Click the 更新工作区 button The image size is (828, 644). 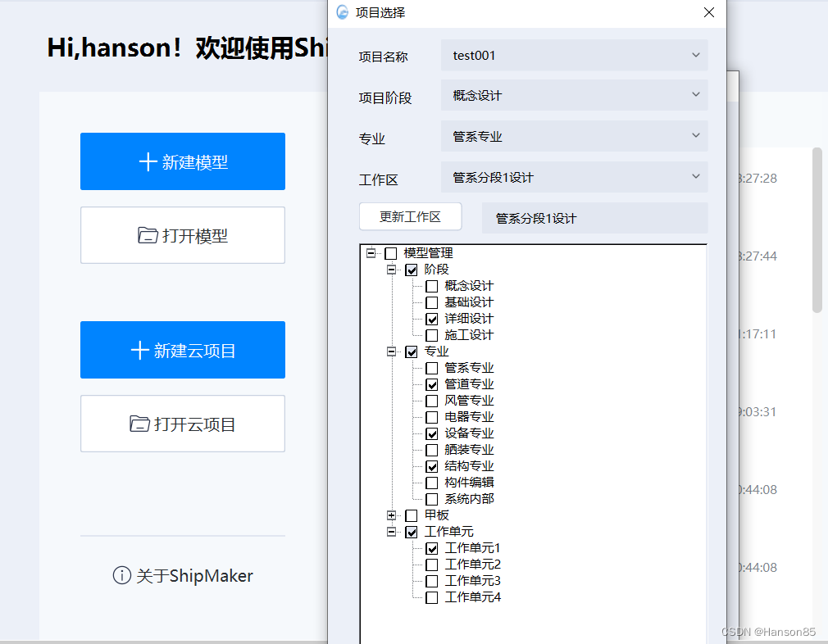pos(410,217)
